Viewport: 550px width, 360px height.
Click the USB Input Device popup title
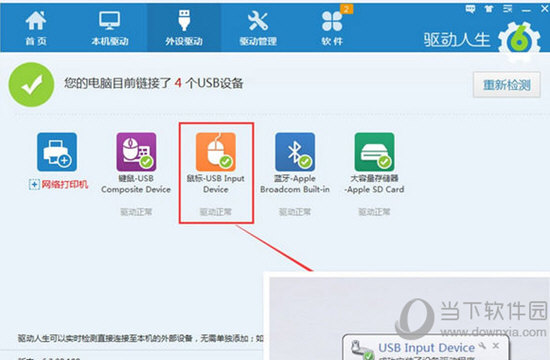coord(426,348)
